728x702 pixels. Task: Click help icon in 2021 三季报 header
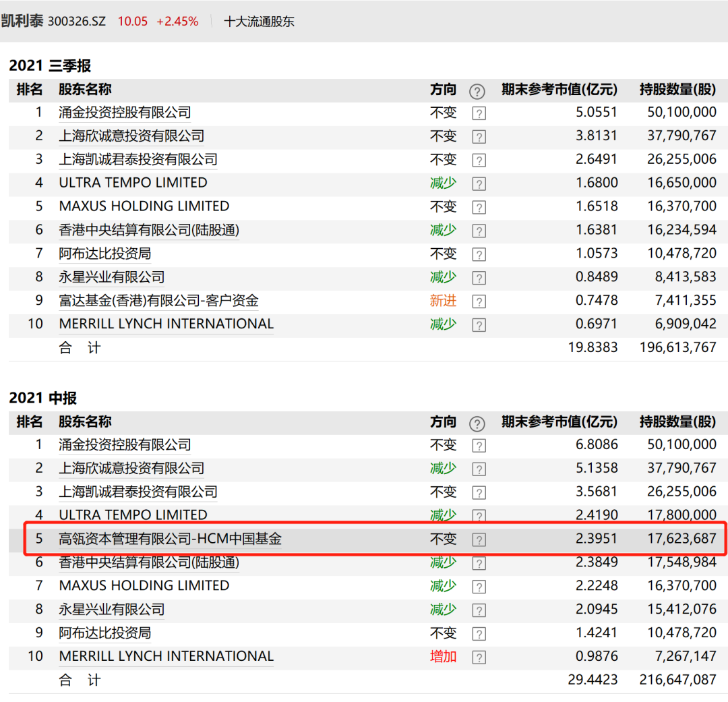point(477,91)
